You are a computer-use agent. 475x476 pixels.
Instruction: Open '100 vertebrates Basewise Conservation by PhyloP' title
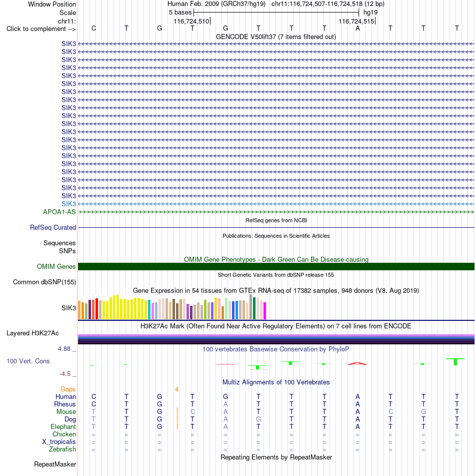276,349
